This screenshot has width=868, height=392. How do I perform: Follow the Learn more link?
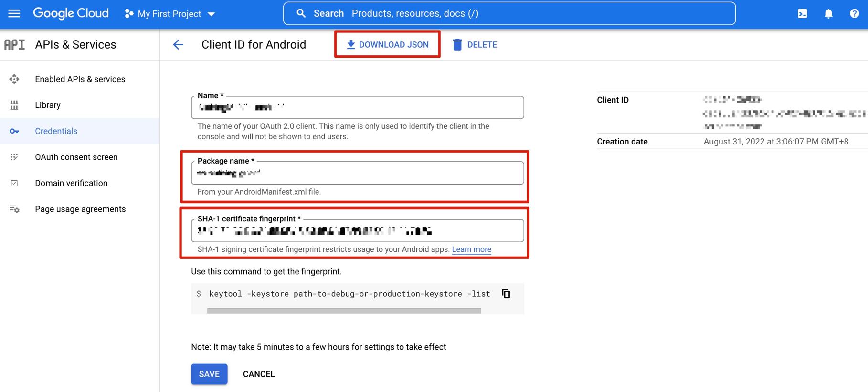[x=471, y=249]
